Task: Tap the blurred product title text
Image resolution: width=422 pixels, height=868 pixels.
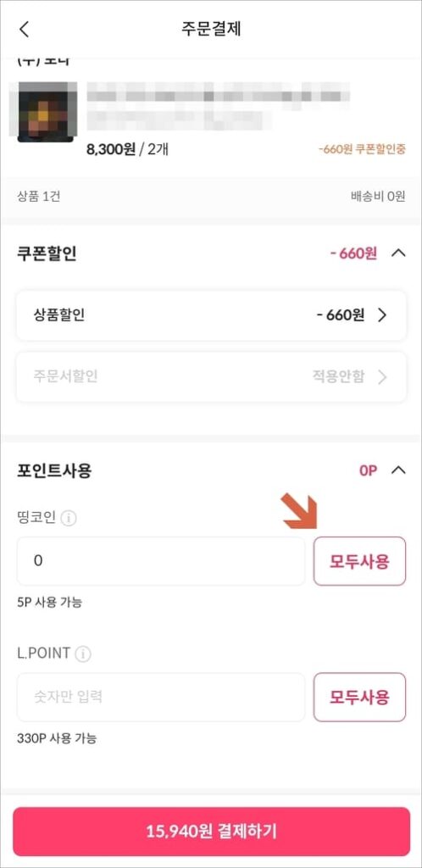Action: [x=219, y=105]
